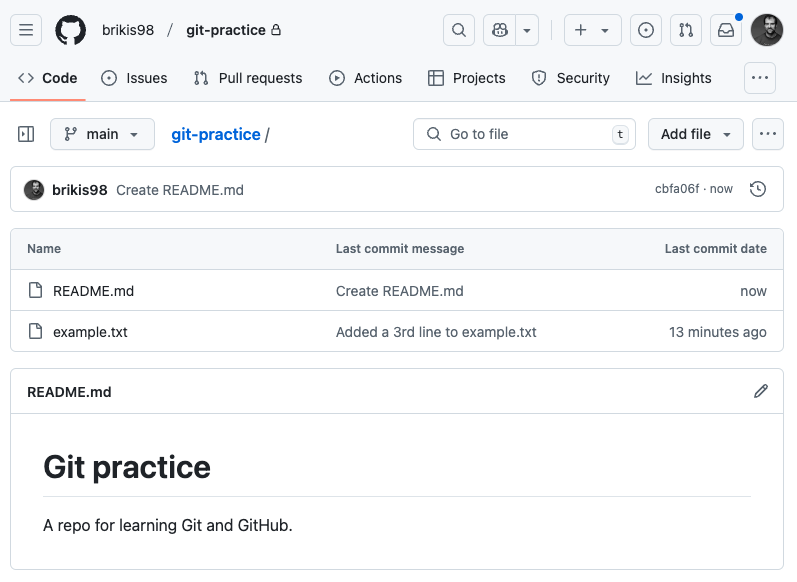797x582 pixels.
Task: Click the 'Git practice' README heading
Action: pos(127,467)
